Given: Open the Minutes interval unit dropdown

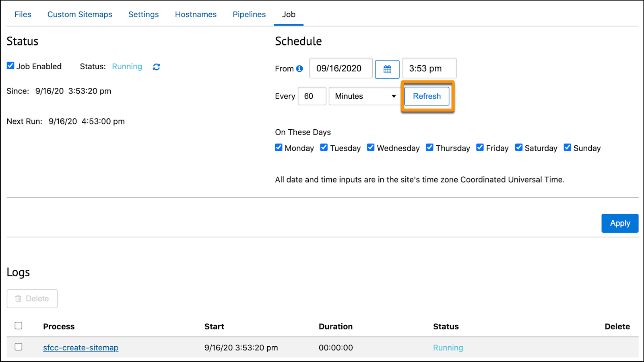Looking at the screenshot, I should pyautogui.click(x=365, y=96).
